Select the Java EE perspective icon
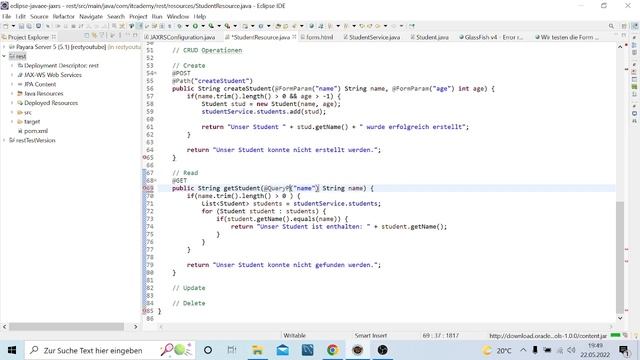The height and width of the screenshot is (360, 640). pos(634,26)
